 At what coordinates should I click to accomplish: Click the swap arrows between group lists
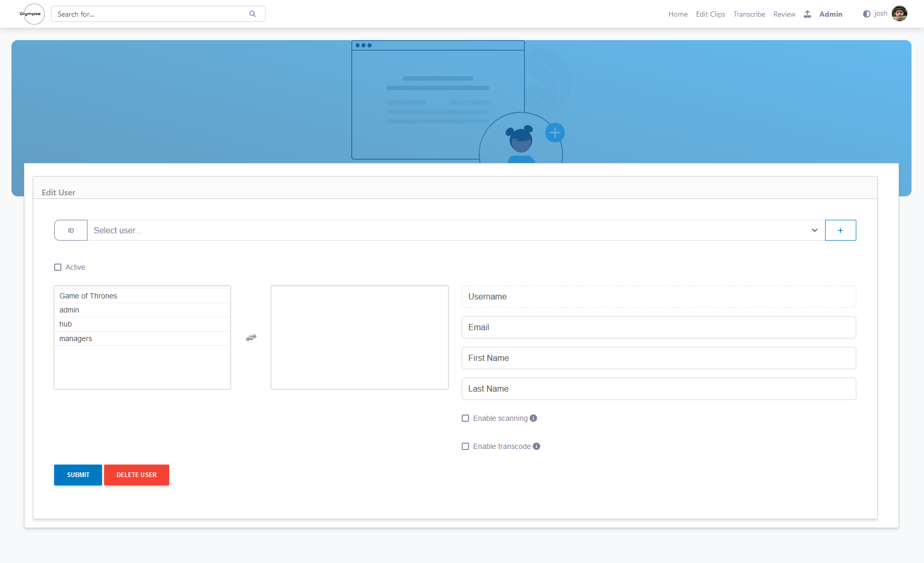pos(251,337)
